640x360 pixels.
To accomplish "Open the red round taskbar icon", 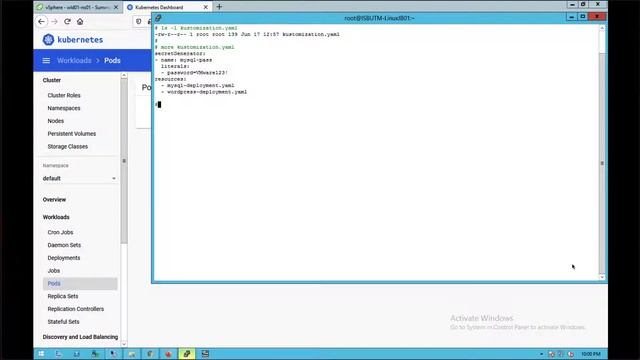I will point(168,354).
